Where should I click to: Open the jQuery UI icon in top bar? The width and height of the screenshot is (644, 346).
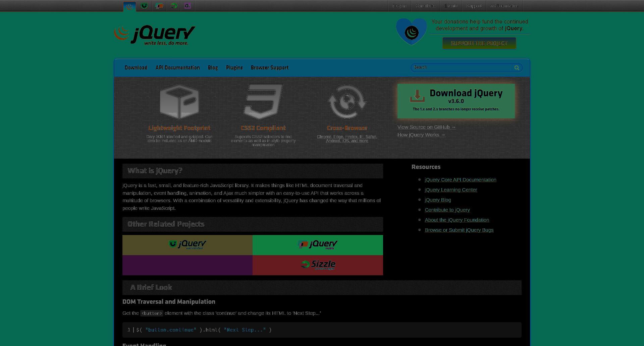pos(144,6)
